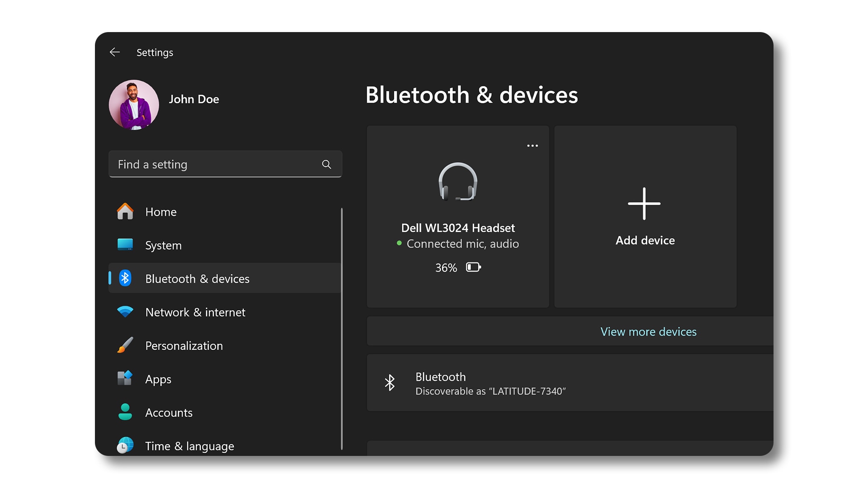Click the Home icon in sidebar
The height and width of the screenshot is (488, 868).
pyautogui.click(x=125, y=211)
